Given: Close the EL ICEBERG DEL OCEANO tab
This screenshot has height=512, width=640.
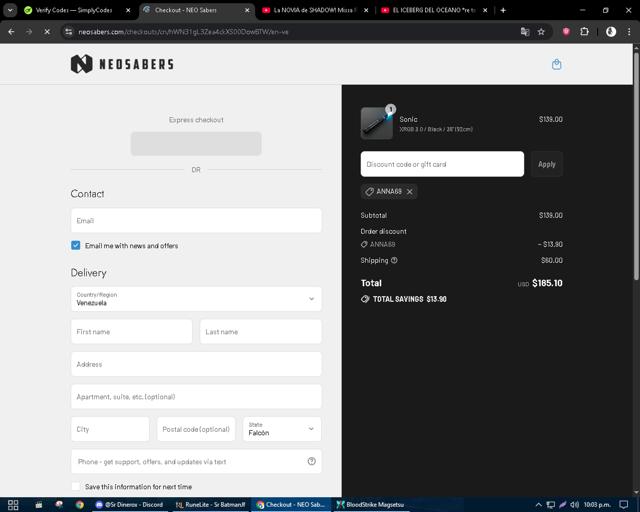Looking at the screenshot, I should [x=485, y=10].
